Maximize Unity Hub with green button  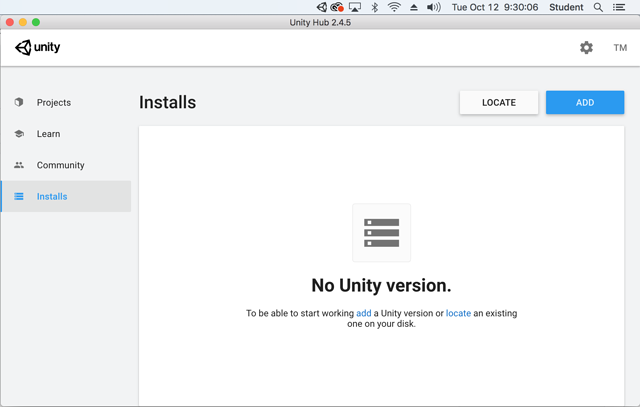[x=36, y=22]
